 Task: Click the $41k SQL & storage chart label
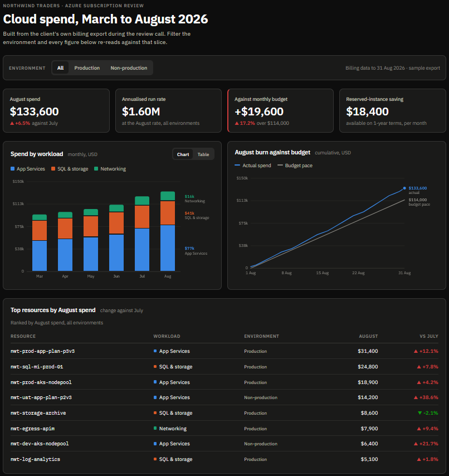tap(197, 216)
